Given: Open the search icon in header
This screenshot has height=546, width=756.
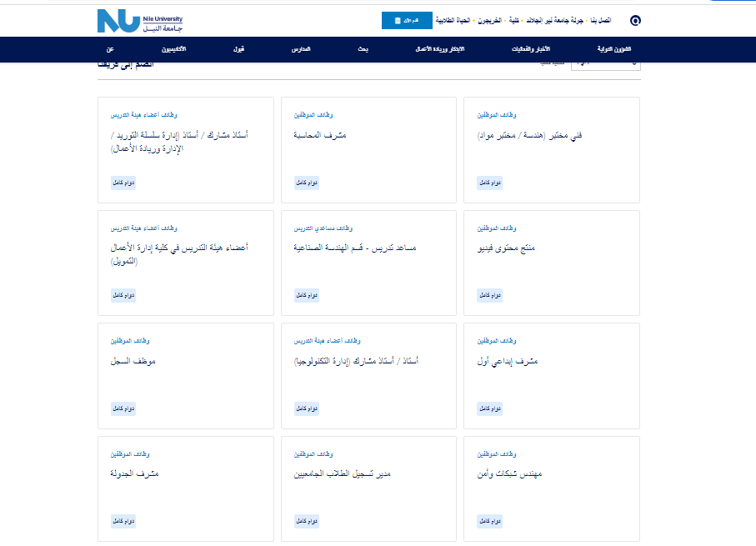Looking at the screenshot, I should [x=635, y=20].
